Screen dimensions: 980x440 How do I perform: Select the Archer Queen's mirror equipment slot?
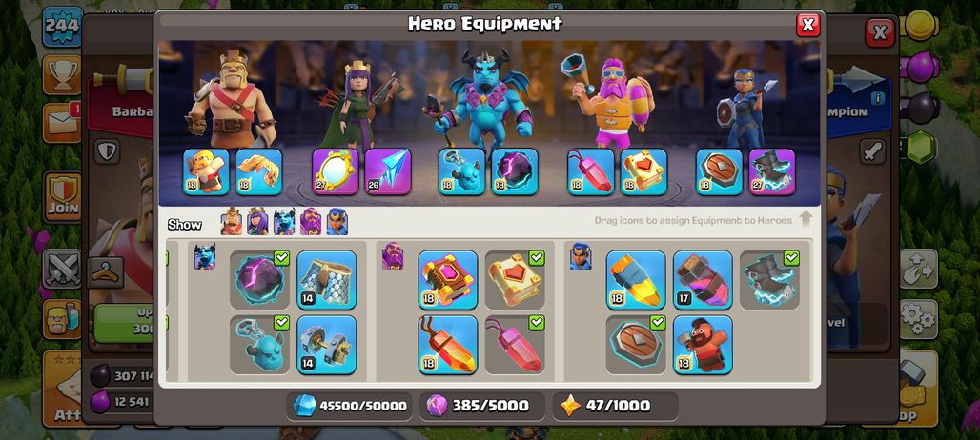click(336, 171)
